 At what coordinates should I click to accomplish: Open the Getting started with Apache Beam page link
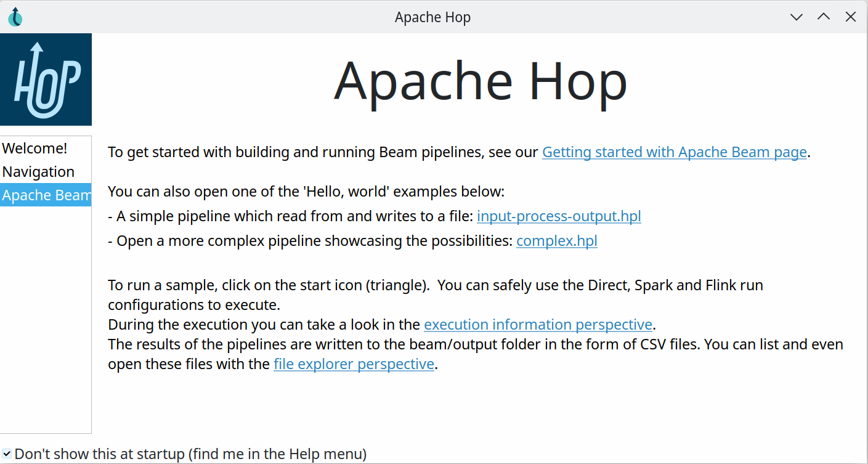(674, 152)
